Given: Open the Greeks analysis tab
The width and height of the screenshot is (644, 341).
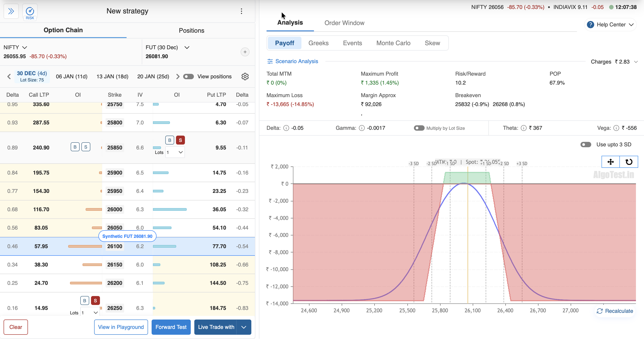Looking at the screenshot, I should coord(318,43).
